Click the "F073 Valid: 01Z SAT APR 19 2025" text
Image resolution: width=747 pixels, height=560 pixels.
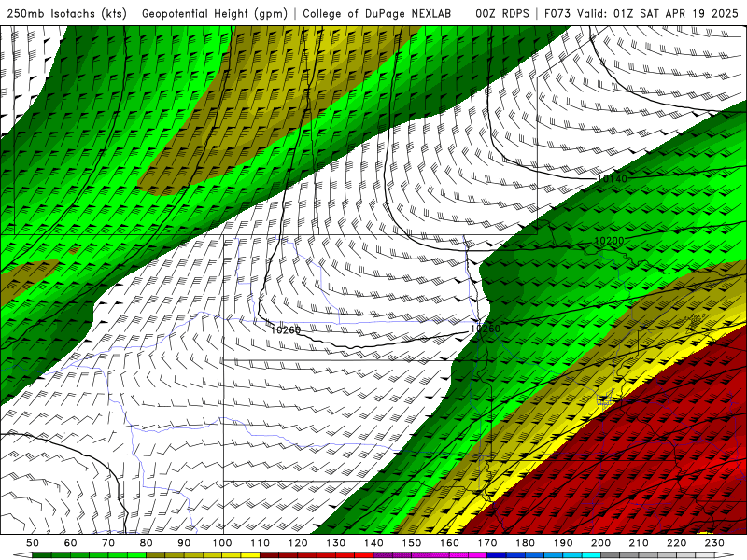pyautogui.click(x=641, y=14)
